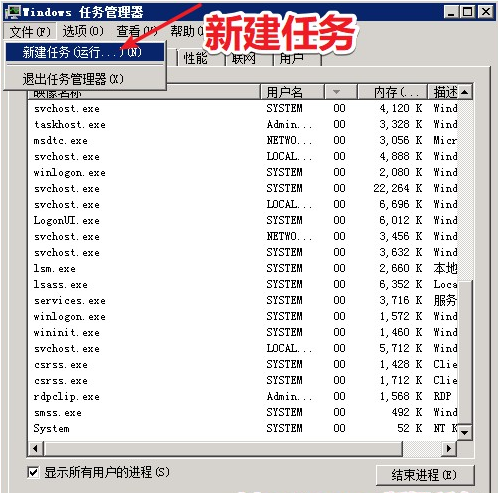The width and height of the screenshot is (498, 493).
Task: Click the 52 K memory value
Action: tap(410, 428)
